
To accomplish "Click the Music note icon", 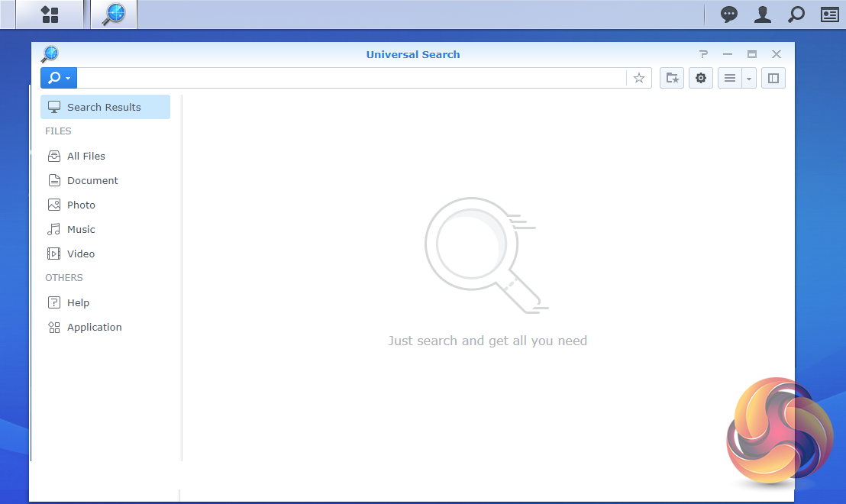I will coord(54,229).
